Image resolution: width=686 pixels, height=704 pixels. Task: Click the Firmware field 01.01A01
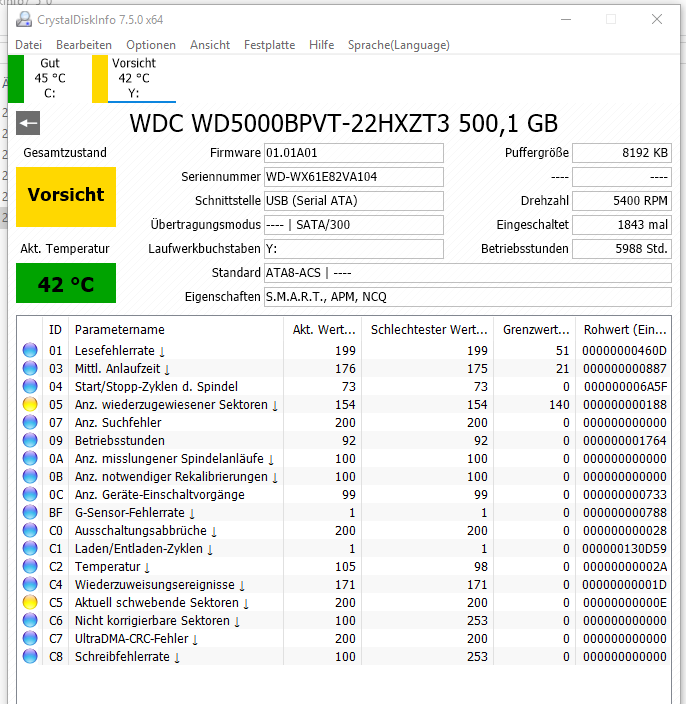point(354,153)
